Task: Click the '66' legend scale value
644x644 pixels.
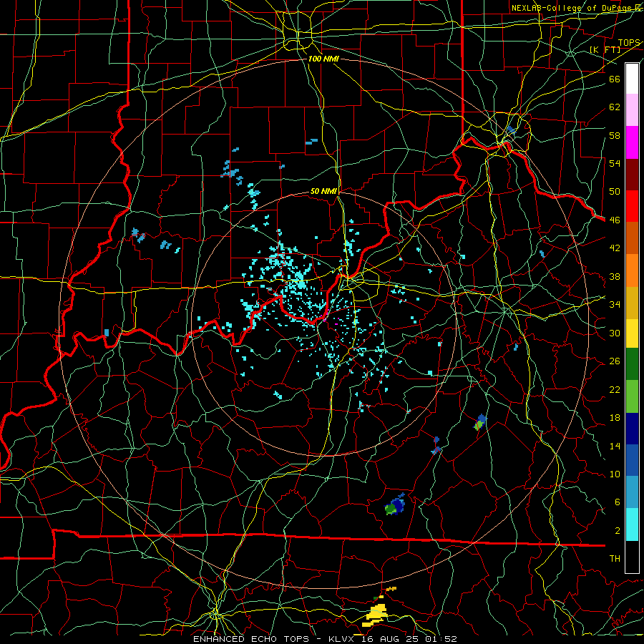Action: point(615,79)
